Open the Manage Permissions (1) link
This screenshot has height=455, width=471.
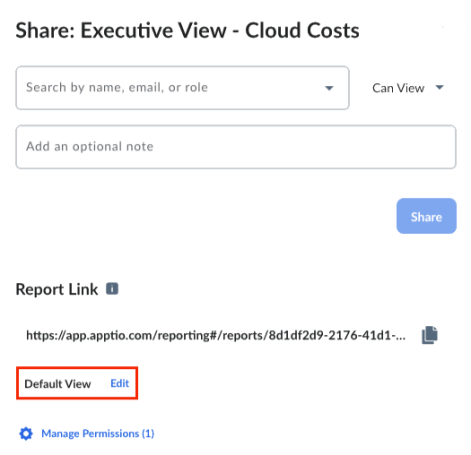pos(98,433)
